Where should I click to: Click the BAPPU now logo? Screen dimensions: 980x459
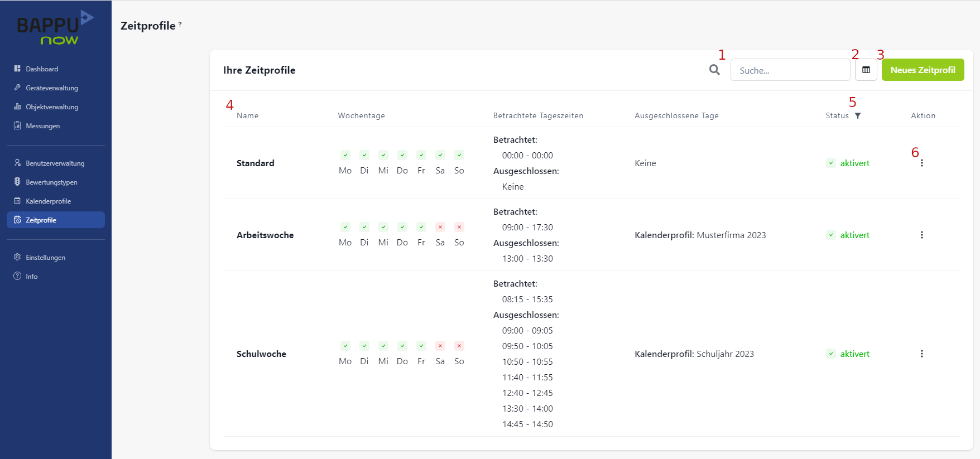(55, 28)
